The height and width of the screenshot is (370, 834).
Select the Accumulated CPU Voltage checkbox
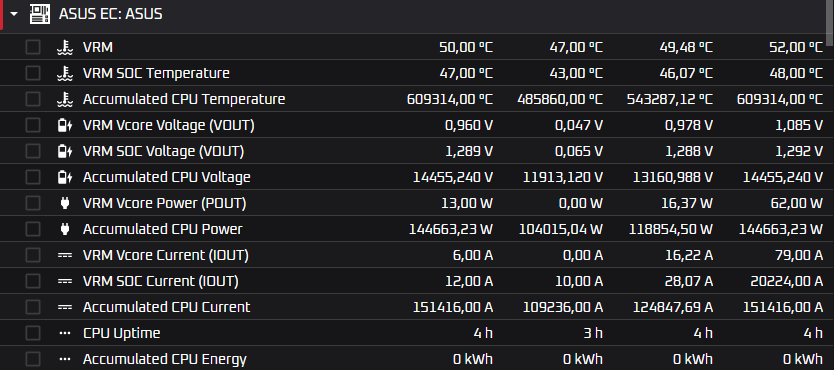tap(33, 177)
